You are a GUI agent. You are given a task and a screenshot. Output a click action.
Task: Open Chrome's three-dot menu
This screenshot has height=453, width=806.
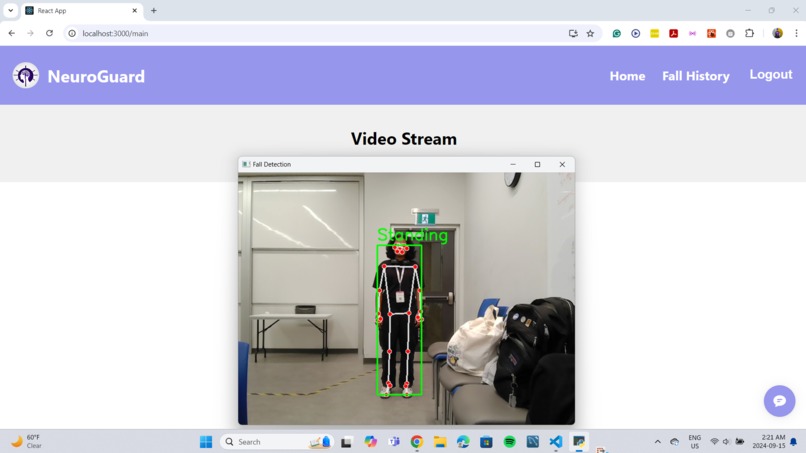coord(796,33)
